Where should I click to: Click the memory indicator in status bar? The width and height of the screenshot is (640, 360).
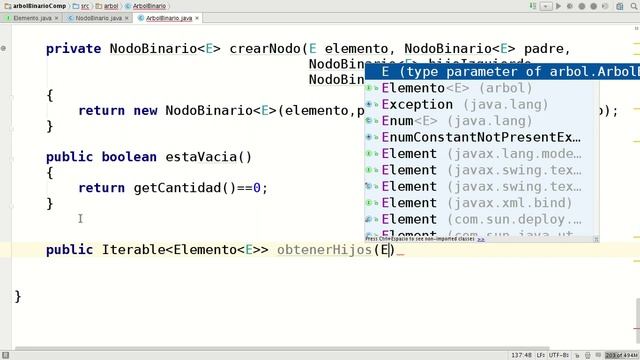click(x=621, y=356)
